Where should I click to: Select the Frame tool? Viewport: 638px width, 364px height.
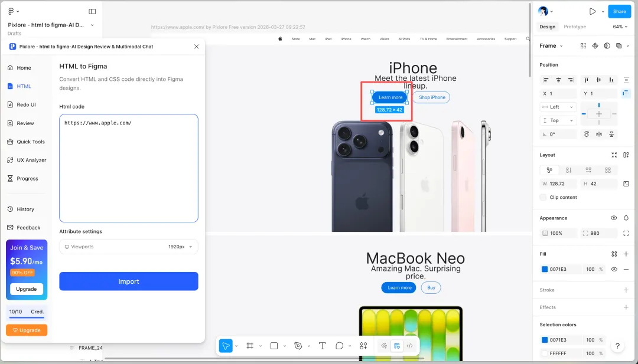point(250,346)
